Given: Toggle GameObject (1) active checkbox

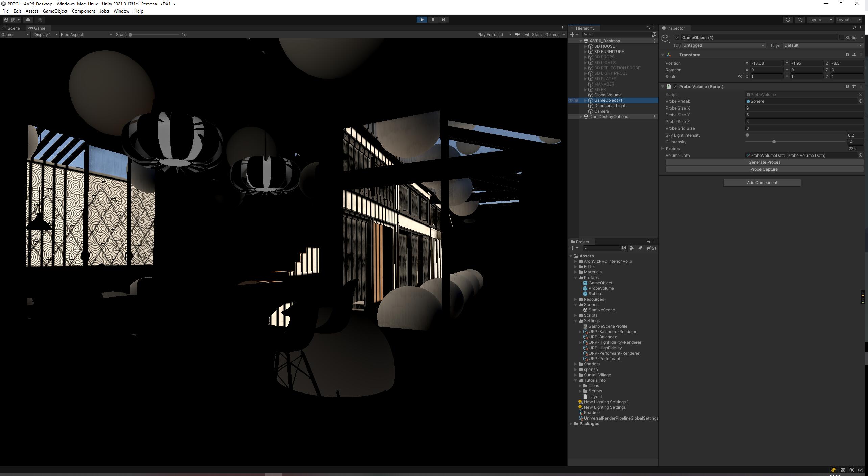Looking at the screenshot, I should click(x=677, y=38).
